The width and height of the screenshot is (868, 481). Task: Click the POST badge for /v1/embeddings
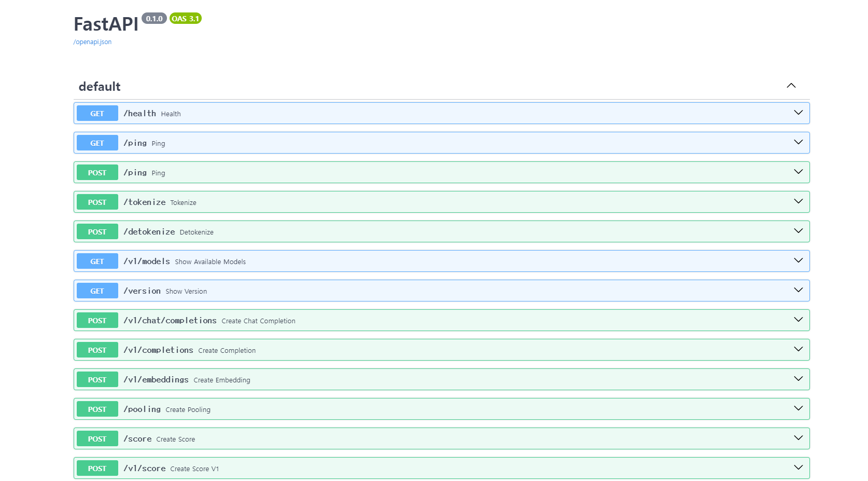97,379
